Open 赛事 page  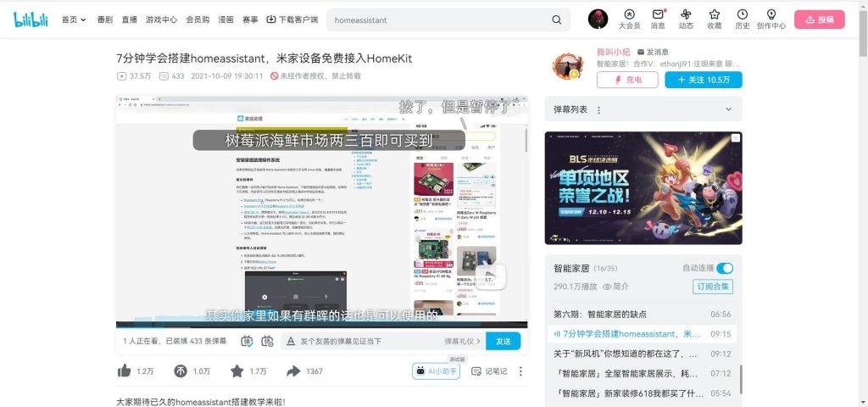tap(250, 20)
